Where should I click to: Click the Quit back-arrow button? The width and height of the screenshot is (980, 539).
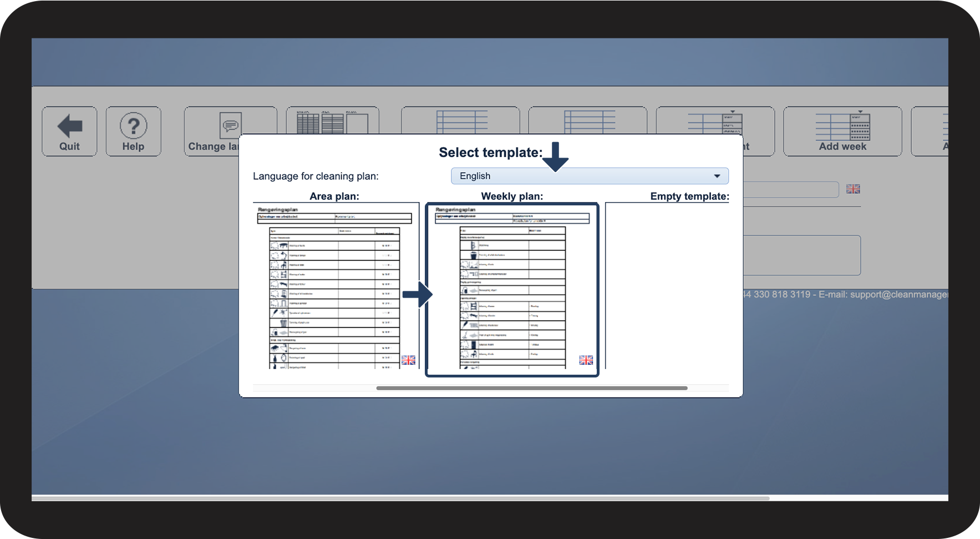click(x=69, y=132)
